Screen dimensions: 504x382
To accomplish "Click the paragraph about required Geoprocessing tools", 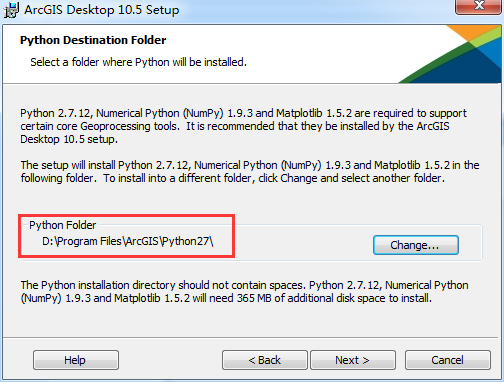I will click(x=243, y=126).
